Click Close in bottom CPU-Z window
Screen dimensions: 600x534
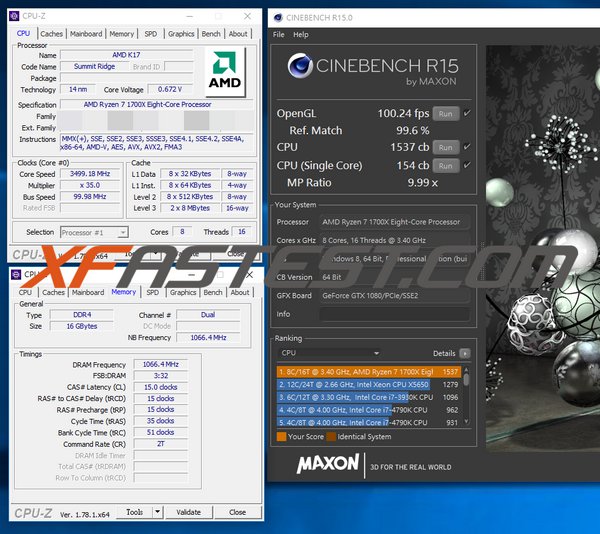point(237,512)
